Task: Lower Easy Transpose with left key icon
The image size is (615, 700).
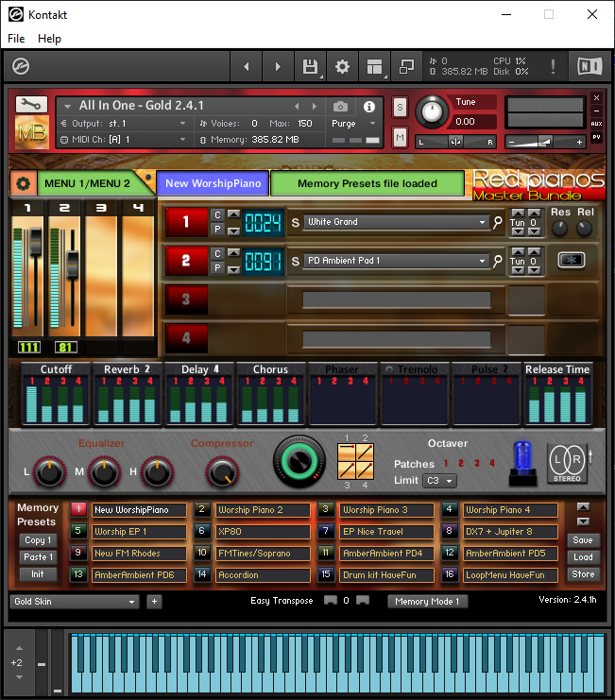Action: click(331, 601)
